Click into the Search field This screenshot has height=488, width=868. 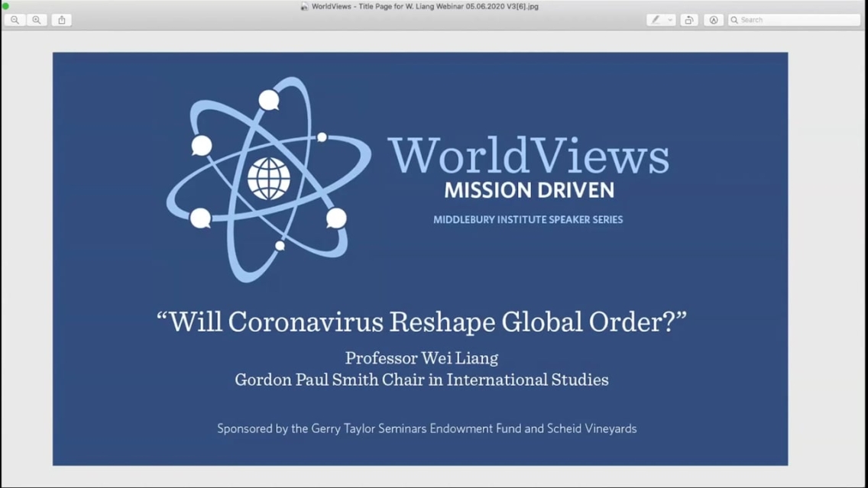tap(794, 20)
